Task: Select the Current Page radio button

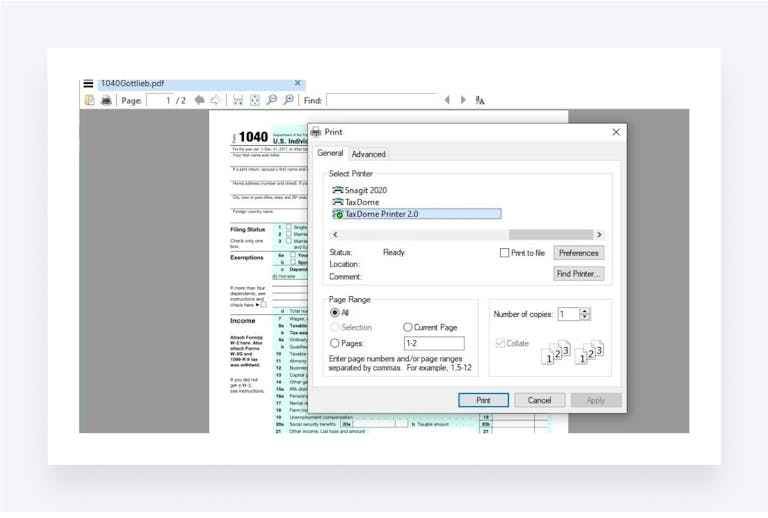Action: (408, 327)
